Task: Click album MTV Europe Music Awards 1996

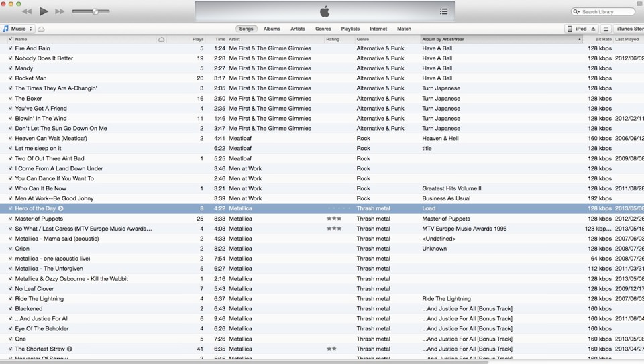Action: tap(464, 229)
